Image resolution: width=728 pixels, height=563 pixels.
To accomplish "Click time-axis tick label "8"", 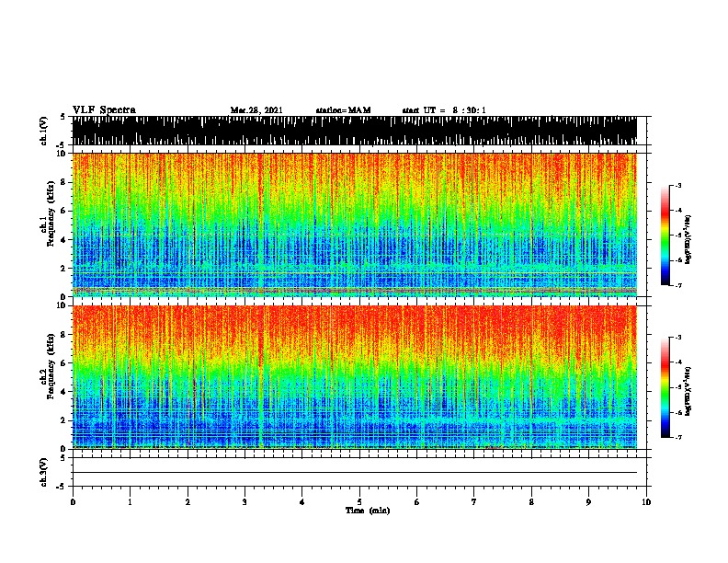I will click(531, 502).
